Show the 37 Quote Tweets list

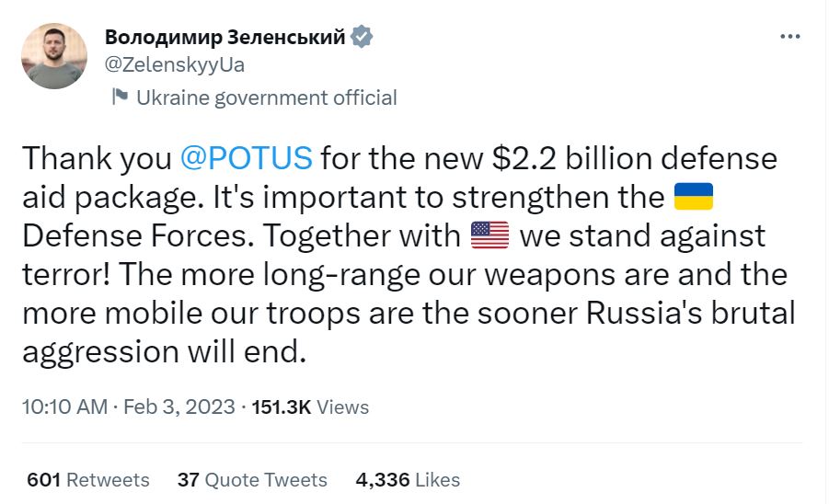pyautogui.click(x=252, y=479)
